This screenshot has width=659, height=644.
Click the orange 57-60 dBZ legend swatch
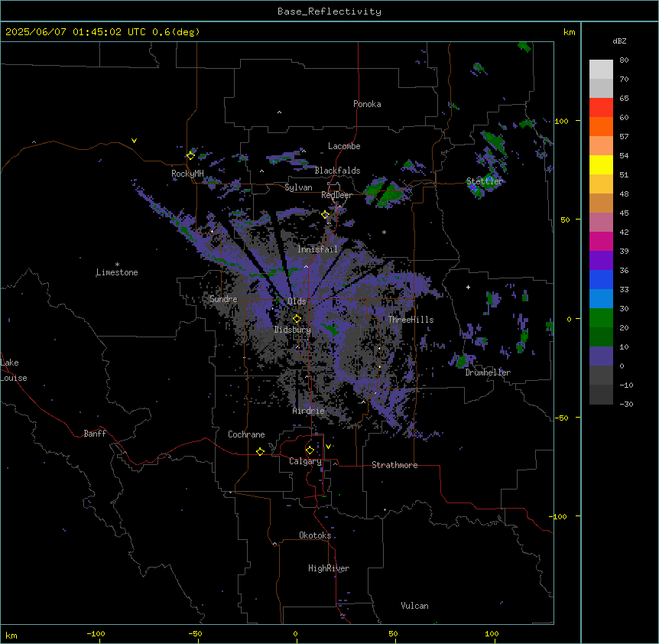click(x=601, y=126)
